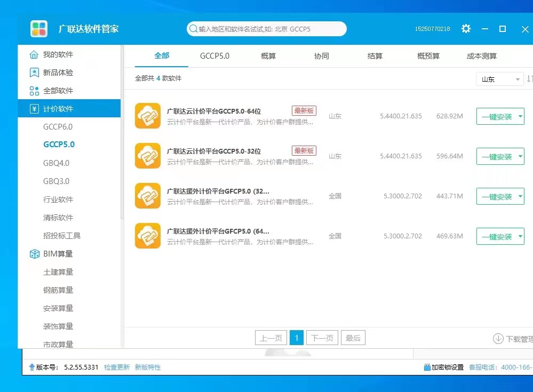Click the 最后 pagination button
The width and height of the screenshot is (533, 392).
tap(353, 338)
